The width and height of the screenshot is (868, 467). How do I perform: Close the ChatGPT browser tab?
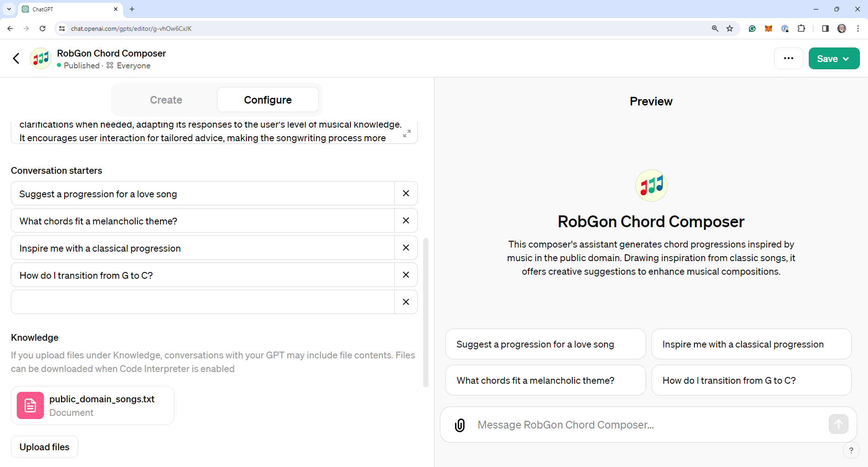click(116, 9)
